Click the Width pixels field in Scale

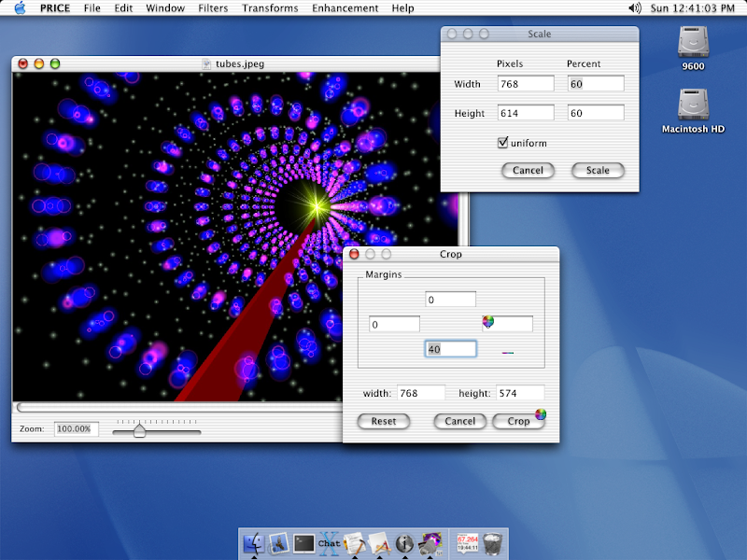click(526, 84)
